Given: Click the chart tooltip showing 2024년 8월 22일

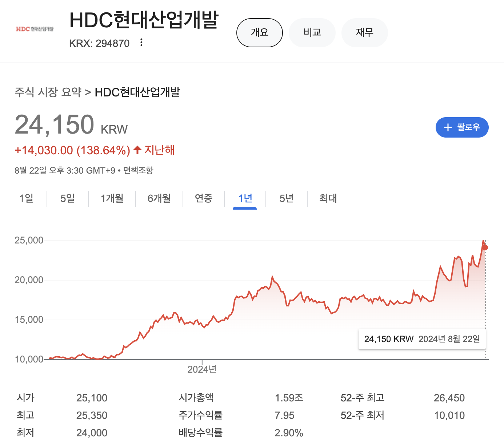Looking at the screenshot, I should 422,339.
